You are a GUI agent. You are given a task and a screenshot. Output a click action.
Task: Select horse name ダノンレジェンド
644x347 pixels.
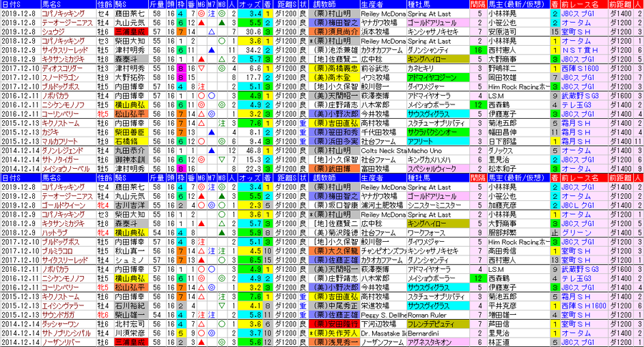pyautogui.click(x=62, y=150)
